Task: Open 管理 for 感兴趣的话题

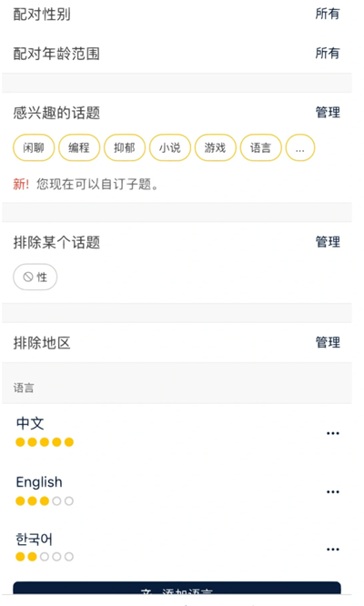Action: tap(328, 113)
